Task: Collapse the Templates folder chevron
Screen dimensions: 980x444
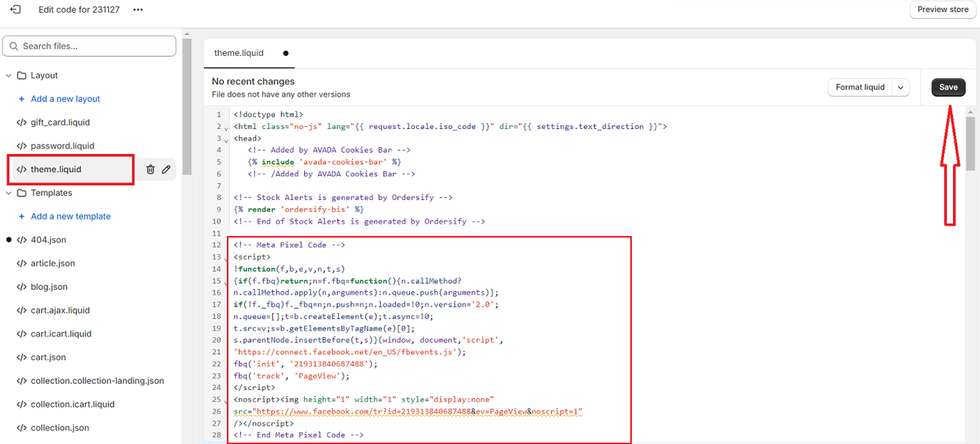Action: click(x=9, y=193)
